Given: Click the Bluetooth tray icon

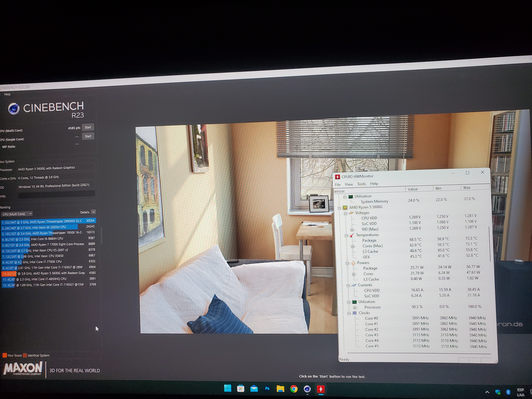Looking at the screenshot, I should coord(508,392).
